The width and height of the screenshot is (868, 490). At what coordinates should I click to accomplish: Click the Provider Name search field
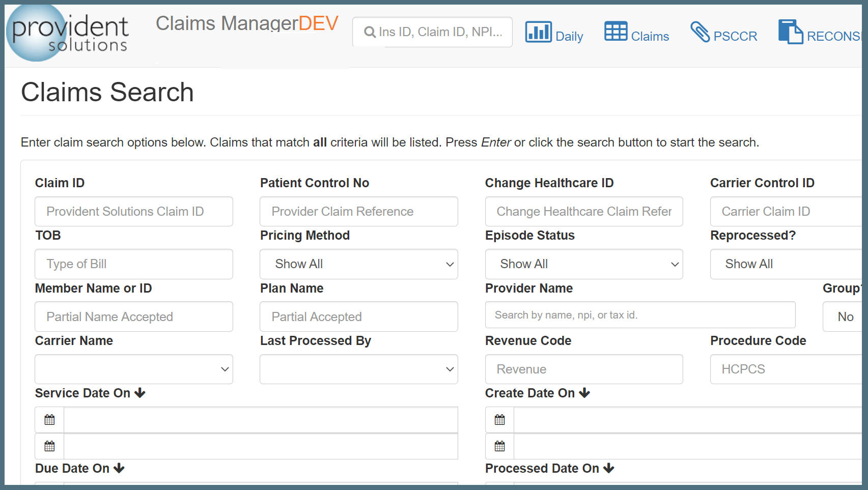coord(639,315)
